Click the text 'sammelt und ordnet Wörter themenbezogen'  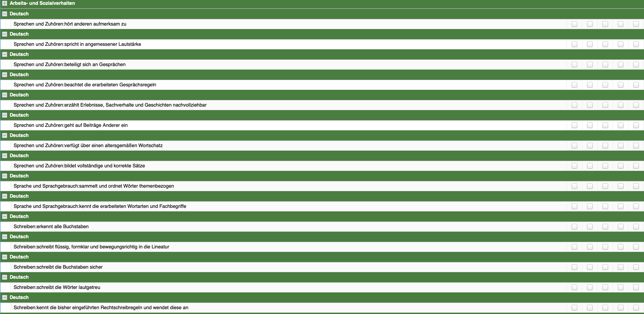coord(127,186)
